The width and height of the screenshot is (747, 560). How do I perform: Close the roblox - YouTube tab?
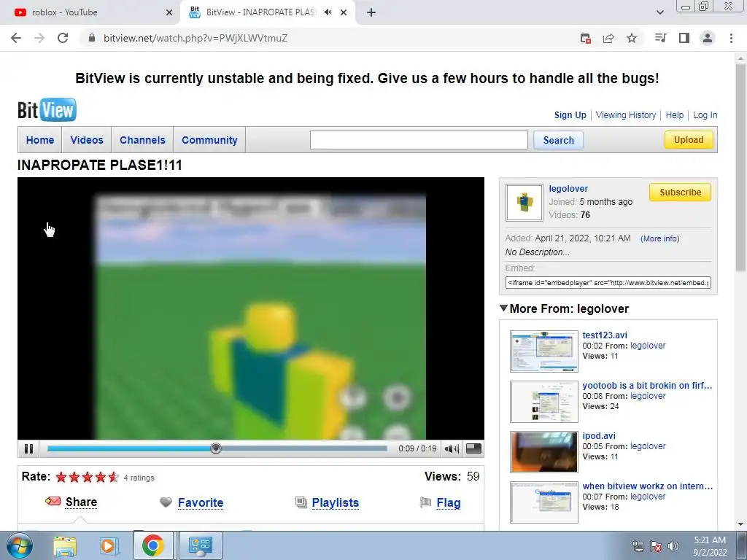169,12
